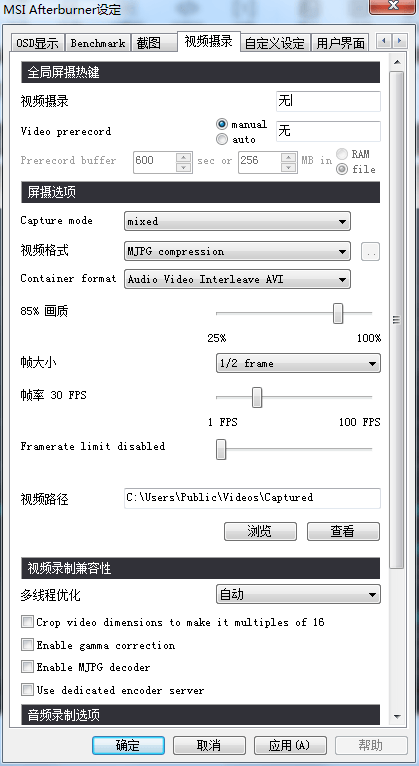Image resolution: width=419 pixels, height=766 pixels.
Task: Click the 浏览 browse button
Action: (260, 532)
